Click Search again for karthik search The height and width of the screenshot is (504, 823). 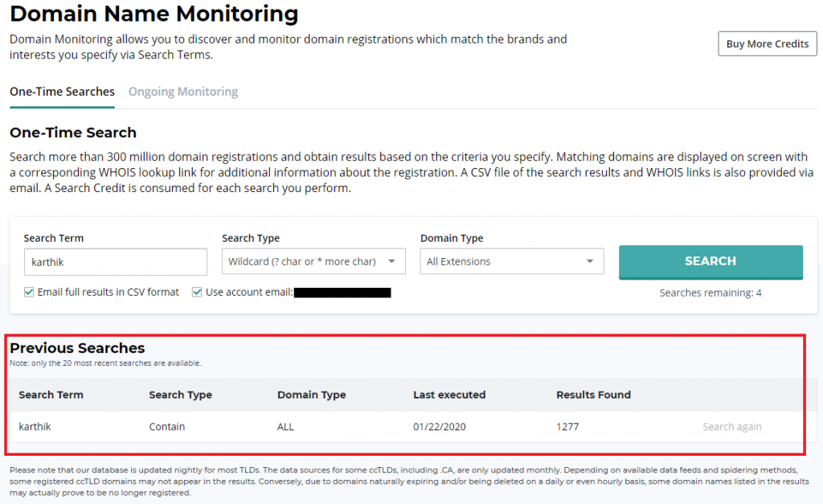click(x=732, y=427)
